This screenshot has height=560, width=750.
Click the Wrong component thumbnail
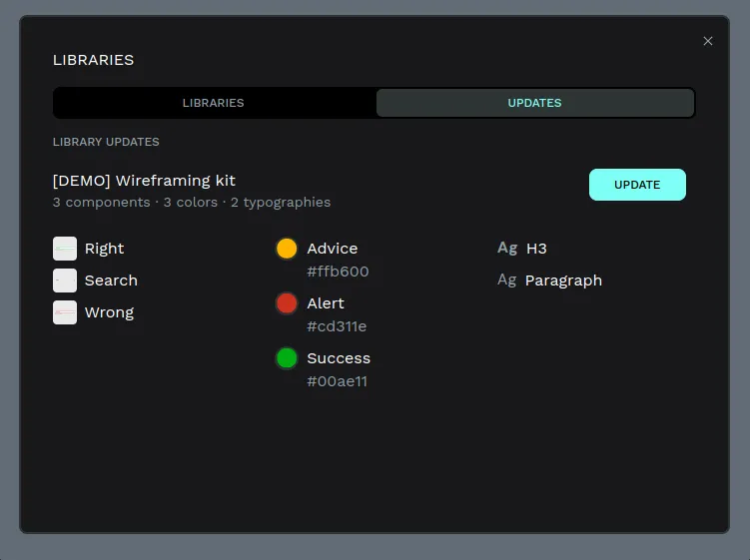tap(65, 312)
